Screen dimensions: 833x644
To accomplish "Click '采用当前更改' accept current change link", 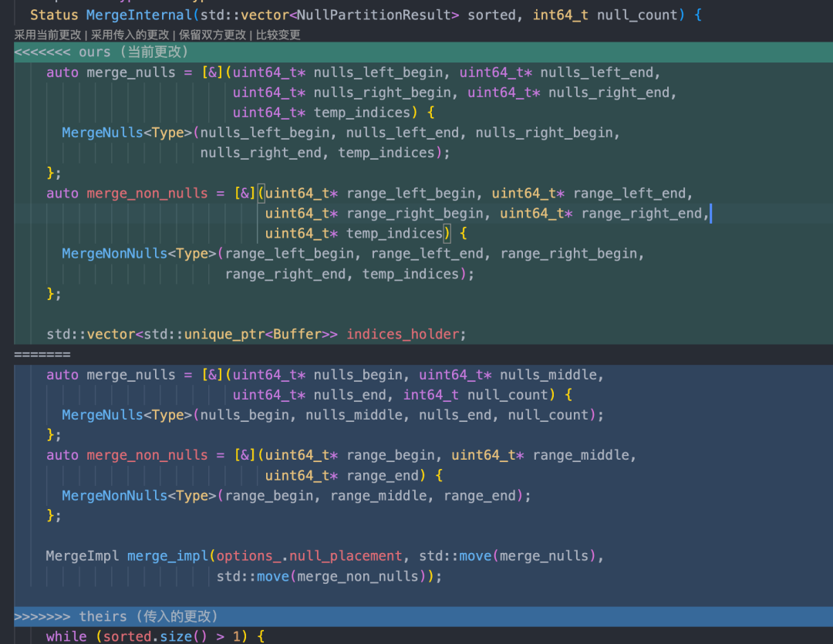I will coord(48,35).
